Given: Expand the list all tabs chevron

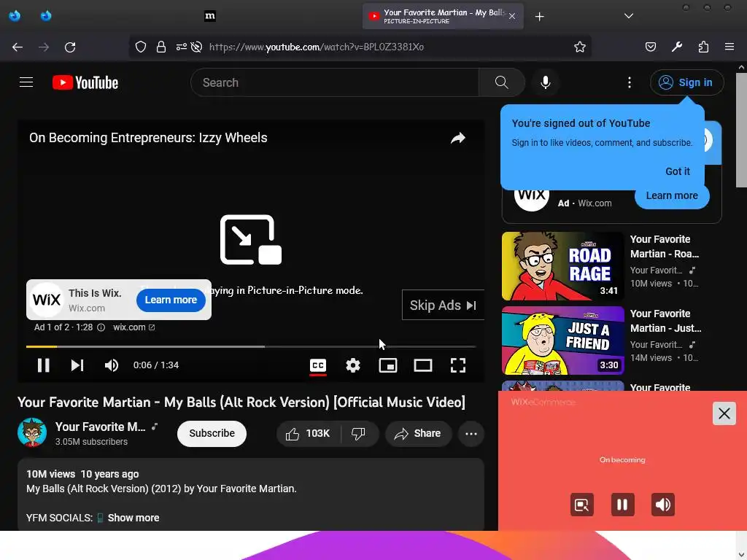Looking at the screenshot, I should click(x=629, y=16).
